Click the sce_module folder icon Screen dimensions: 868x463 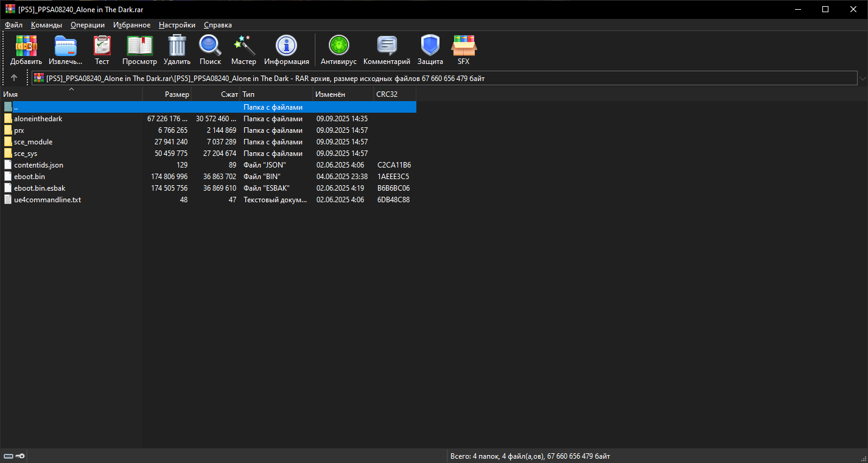point(8,142)
